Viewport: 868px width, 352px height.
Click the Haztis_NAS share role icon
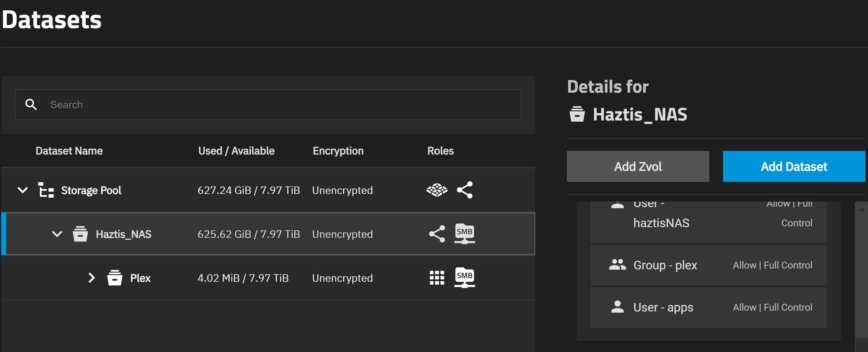point(437,234)
